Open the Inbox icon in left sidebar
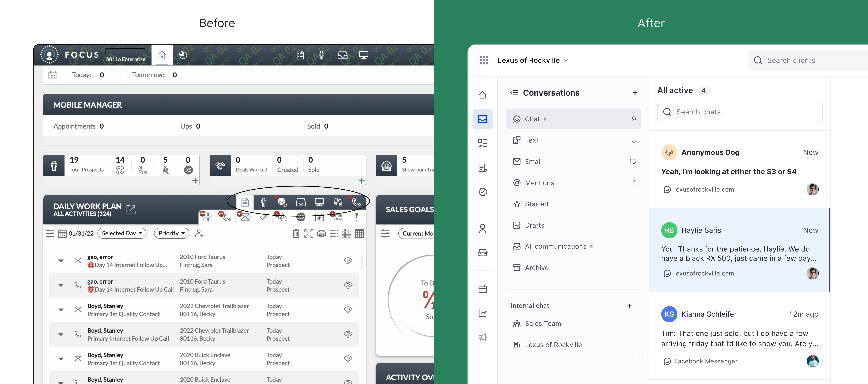 pyautogui.click(x=483, y=119)
